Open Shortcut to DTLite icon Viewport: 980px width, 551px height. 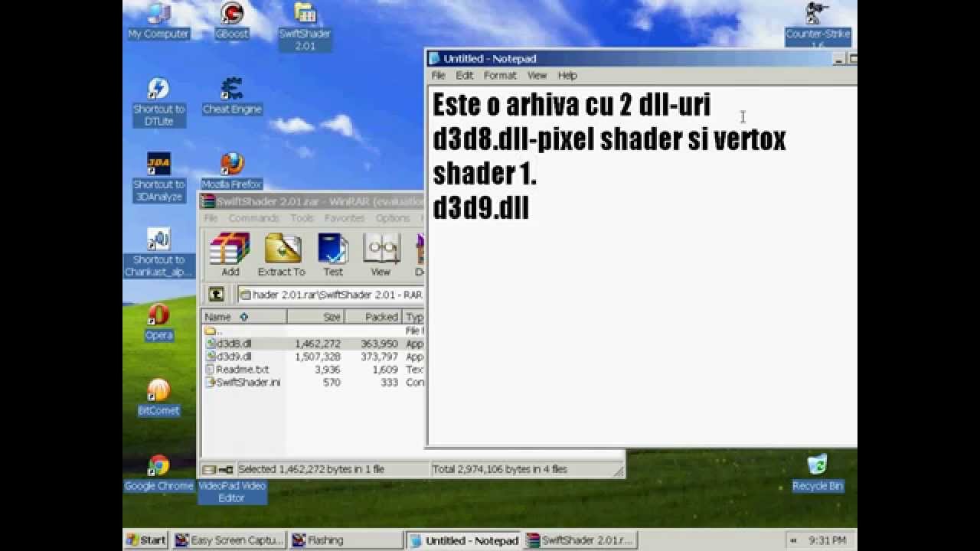click(x=158, y=101)
